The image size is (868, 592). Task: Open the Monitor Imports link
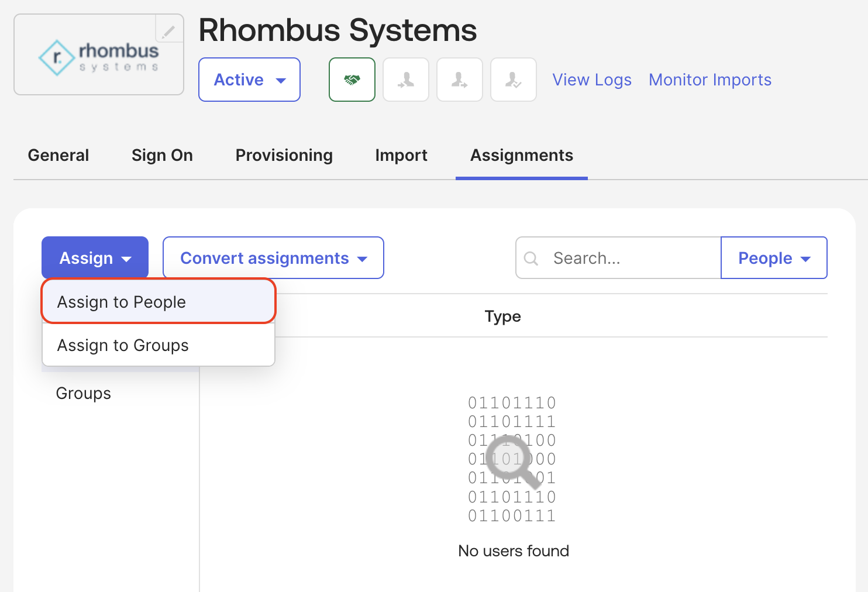point(710,80)
